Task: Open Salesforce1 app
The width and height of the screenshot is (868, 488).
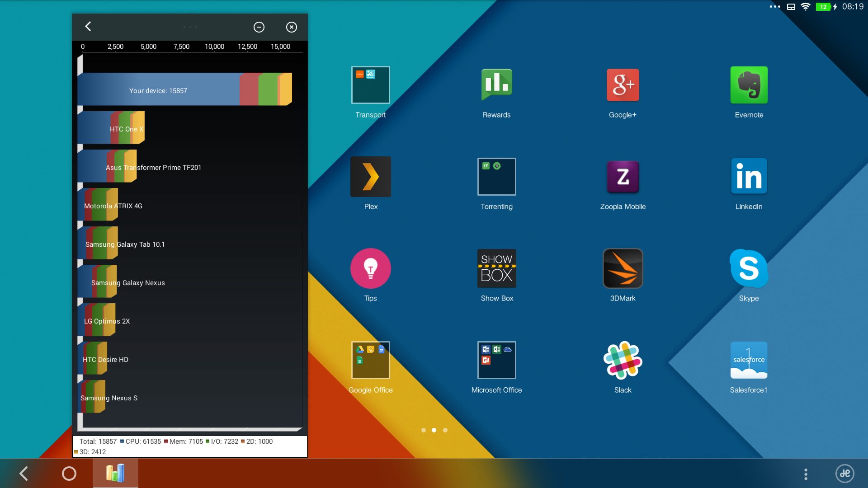Action: (749, 360)
